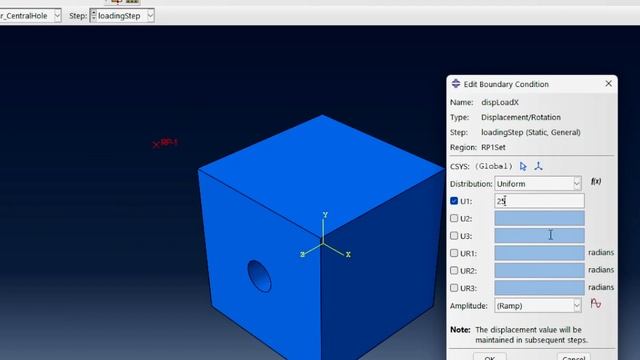Screen dimensions: 640x360
Task: Click the X axis label of the triad
Action: [348, 254]
